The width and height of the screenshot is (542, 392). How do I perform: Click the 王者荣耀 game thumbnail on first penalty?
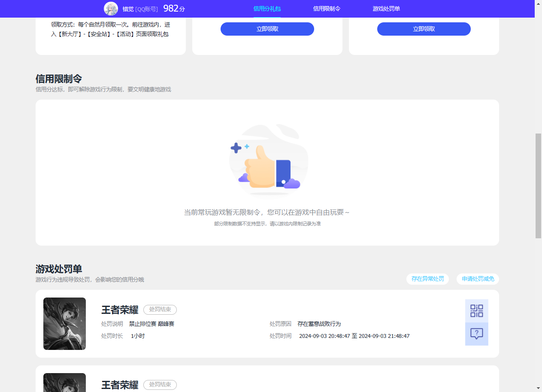click(x=64, y=324)
